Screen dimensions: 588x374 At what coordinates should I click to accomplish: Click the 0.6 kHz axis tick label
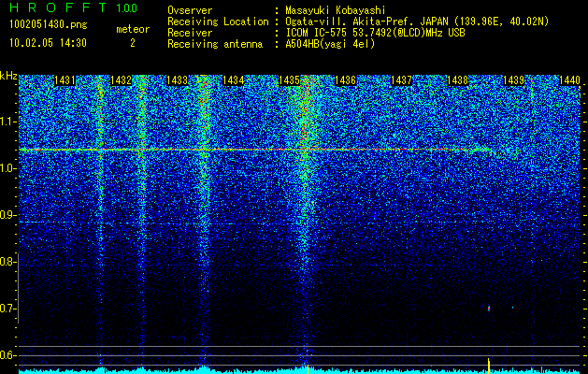7,355
